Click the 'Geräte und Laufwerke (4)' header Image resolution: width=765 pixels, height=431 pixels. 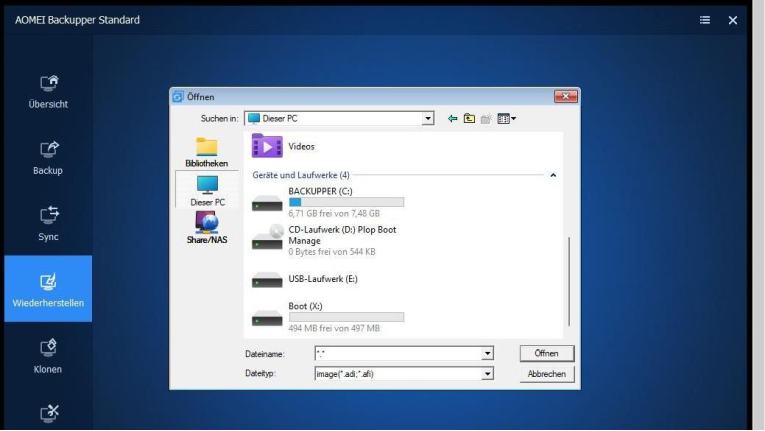click(301, 175)
